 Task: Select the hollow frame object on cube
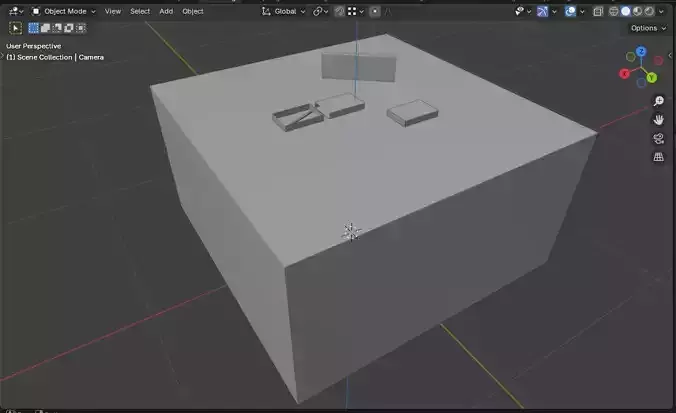point(298,118)
